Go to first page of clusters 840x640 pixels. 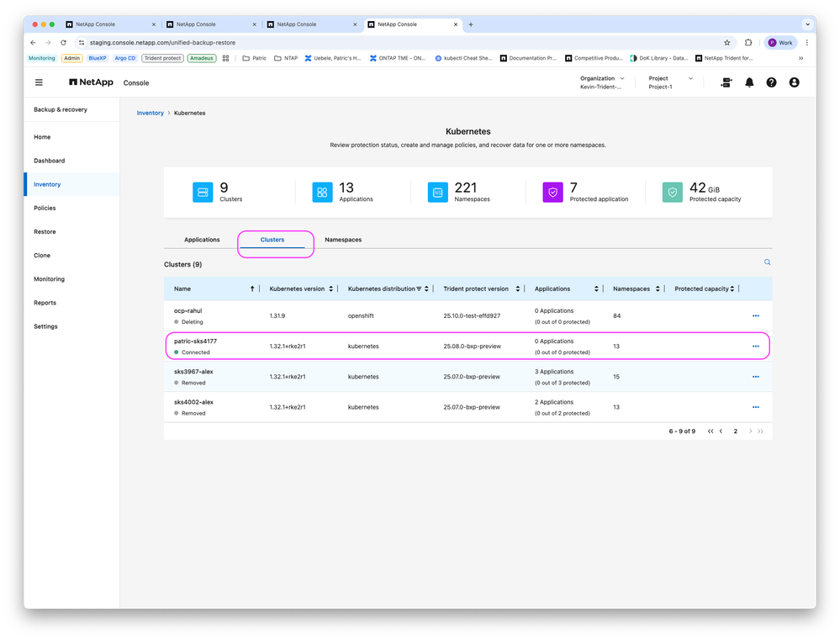(x=711, y=431)
